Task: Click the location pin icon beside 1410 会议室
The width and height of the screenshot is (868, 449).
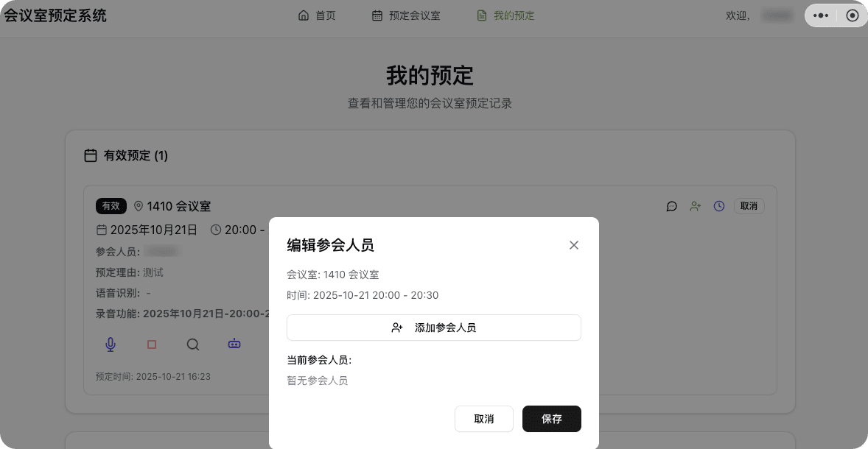Action: pos(139,206)
